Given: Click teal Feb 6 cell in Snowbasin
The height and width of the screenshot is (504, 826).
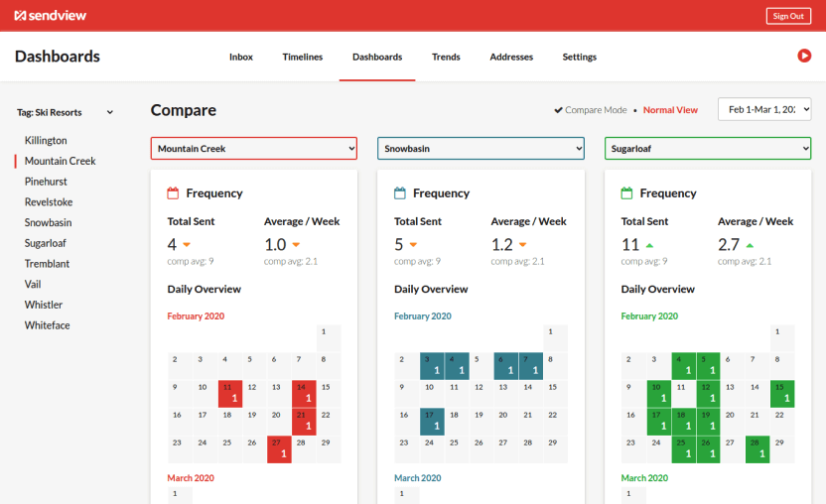Looking at the screenshot, I should tap(505, 366).
